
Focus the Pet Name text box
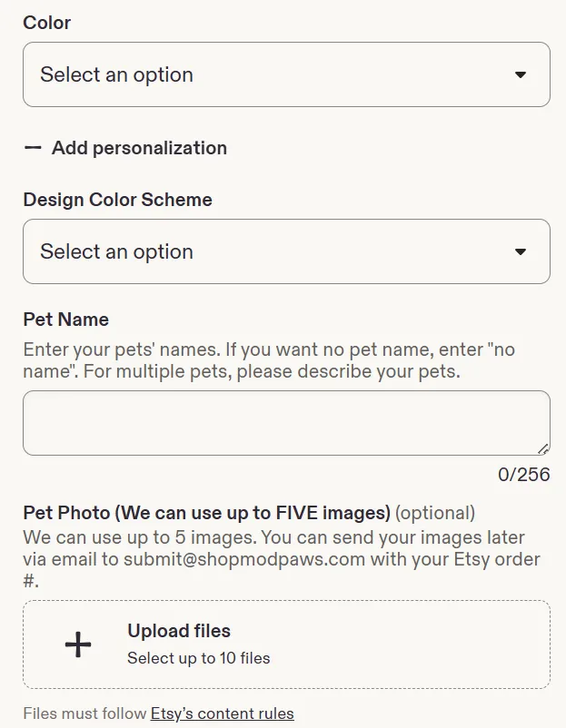pos(286,423)
